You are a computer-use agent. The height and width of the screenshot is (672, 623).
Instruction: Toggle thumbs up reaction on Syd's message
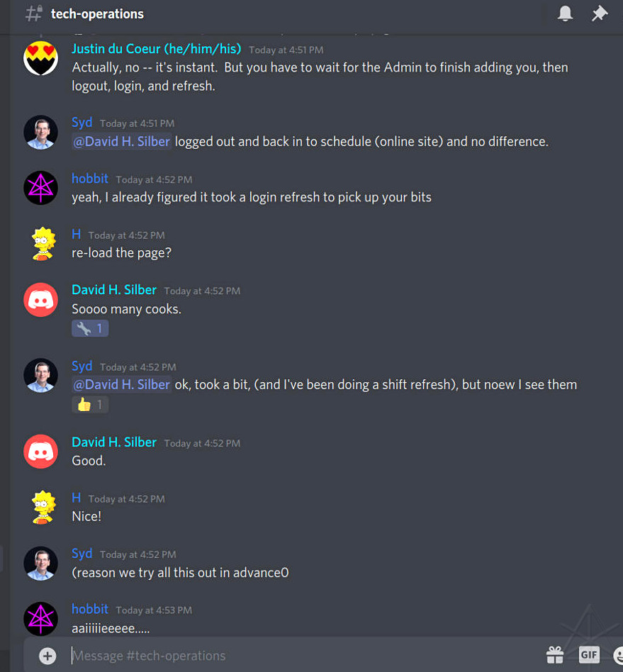(90, 405)
